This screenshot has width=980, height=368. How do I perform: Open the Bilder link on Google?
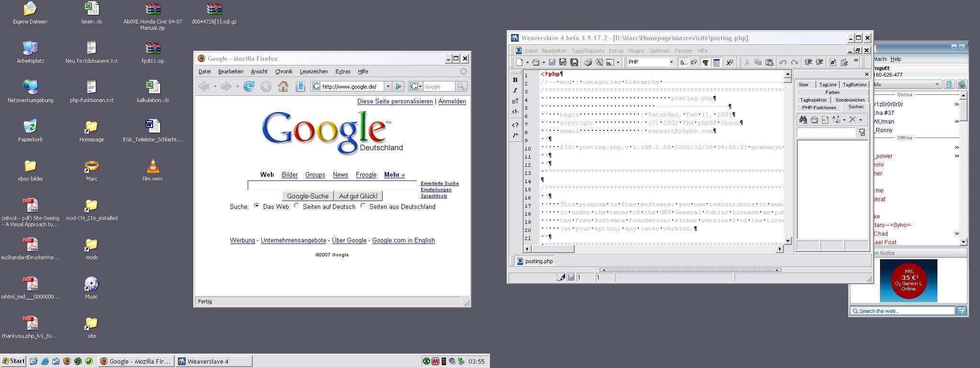[290, 175]
